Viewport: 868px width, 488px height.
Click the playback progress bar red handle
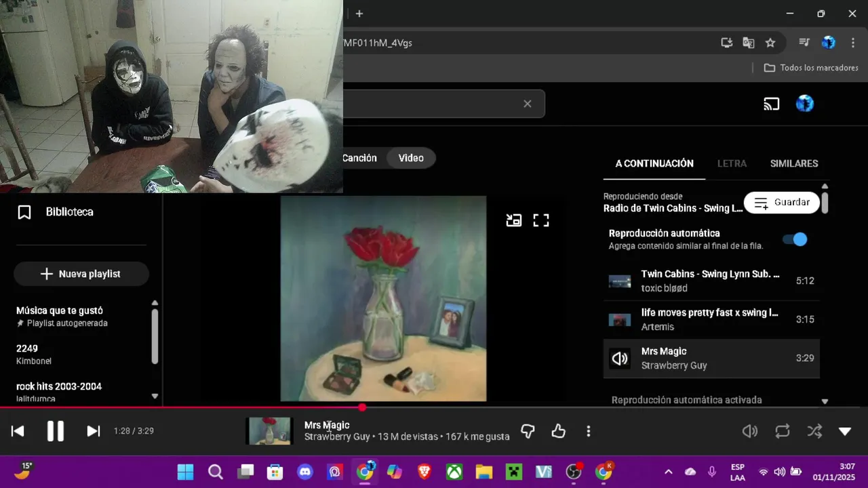[x=362, y=407]
